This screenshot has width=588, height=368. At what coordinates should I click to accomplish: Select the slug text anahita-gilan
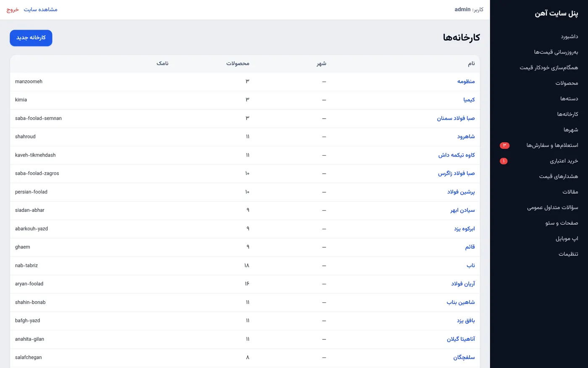coord(29,339)
